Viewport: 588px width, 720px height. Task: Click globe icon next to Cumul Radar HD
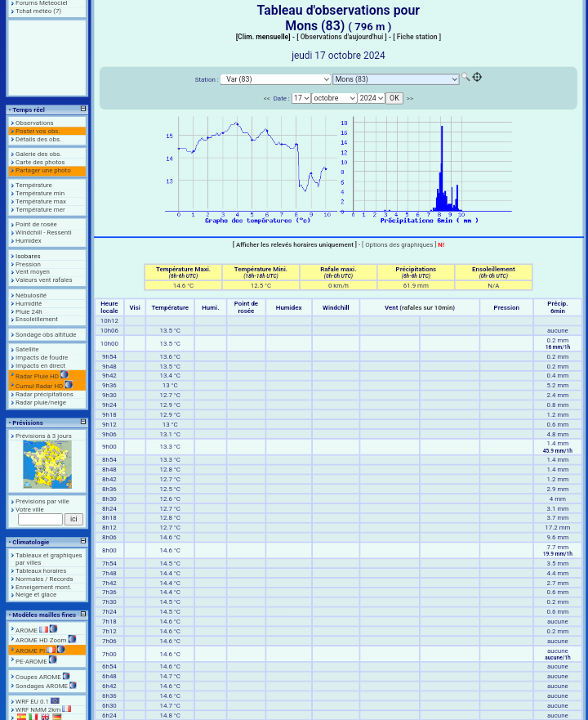69,385
